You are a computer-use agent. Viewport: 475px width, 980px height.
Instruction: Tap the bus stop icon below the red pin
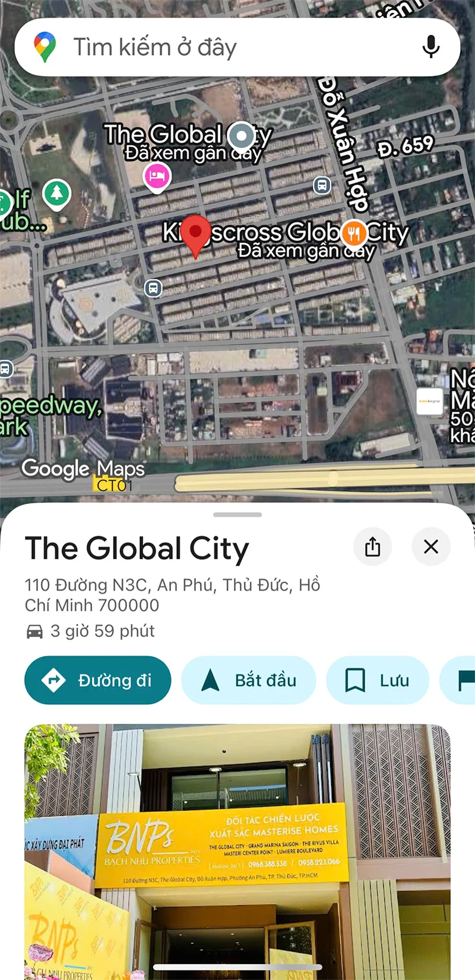(153, 289)
